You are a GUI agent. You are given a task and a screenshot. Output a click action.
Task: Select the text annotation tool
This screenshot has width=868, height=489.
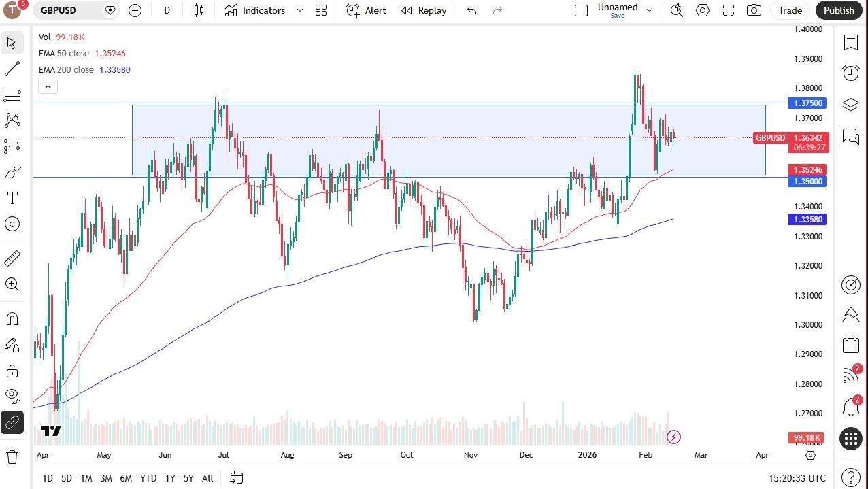[x=12, y=197]
